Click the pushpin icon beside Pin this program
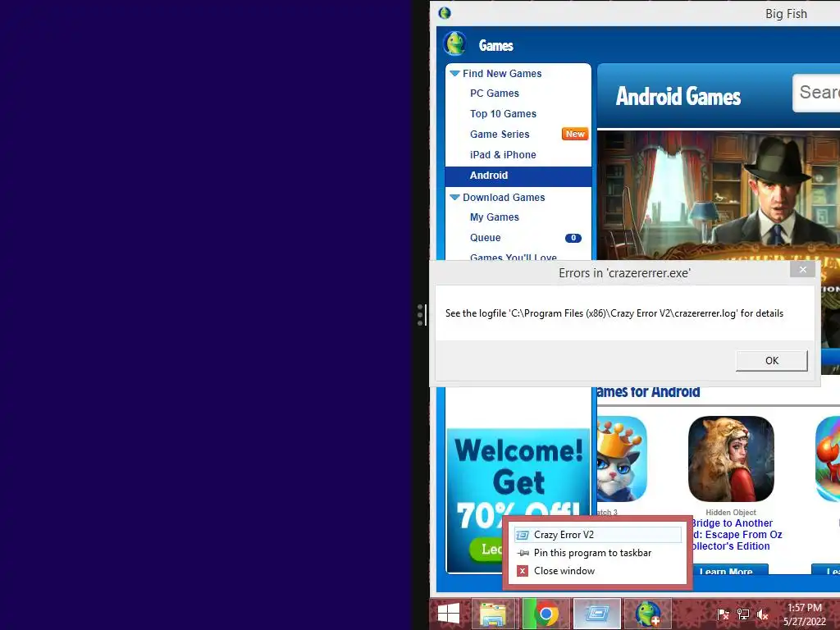 (x=523, y=553)
